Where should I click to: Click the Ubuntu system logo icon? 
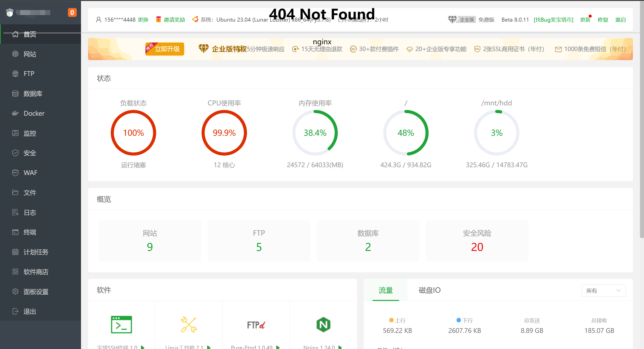tap(195, 19)
